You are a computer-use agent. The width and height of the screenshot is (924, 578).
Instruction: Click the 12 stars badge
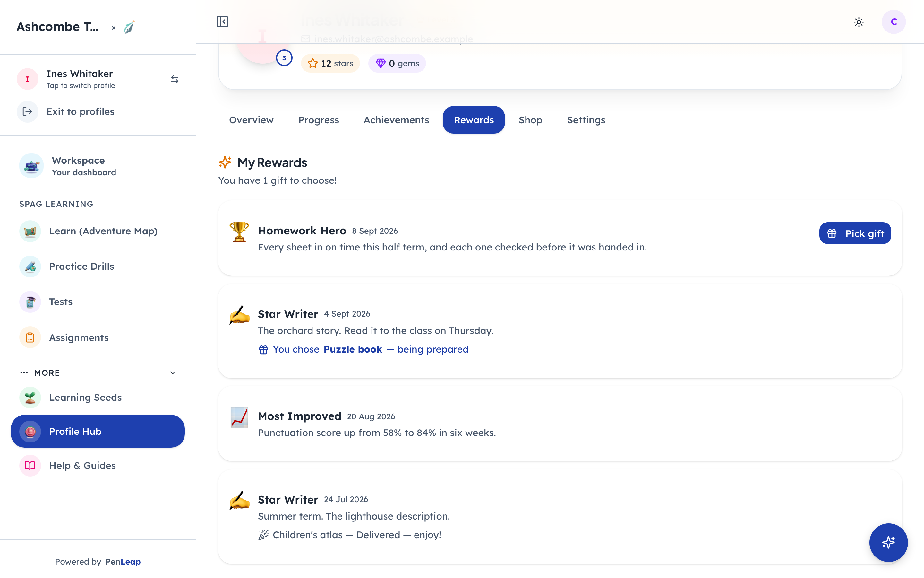point(330,63)
